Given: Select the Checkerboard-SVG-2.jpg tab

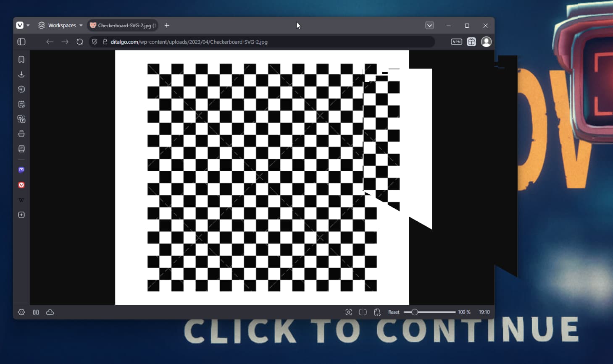Looking at the screenshot, I should 123,26.
